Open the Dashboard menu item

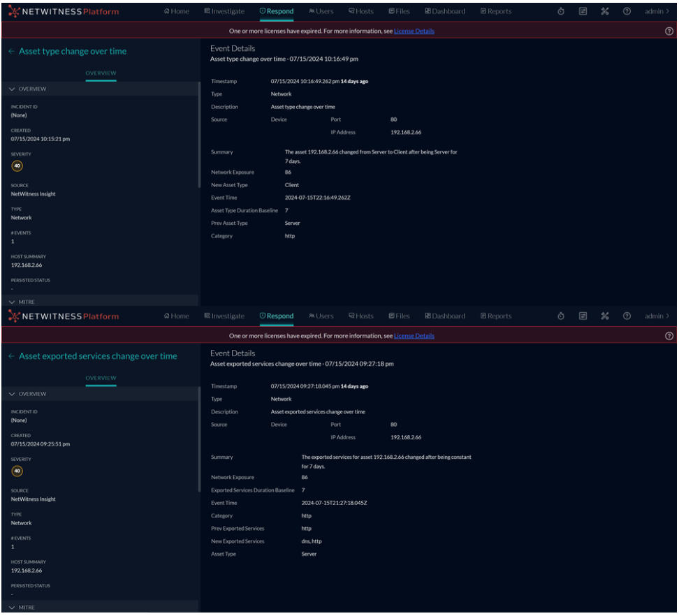[x=444, y=10]
